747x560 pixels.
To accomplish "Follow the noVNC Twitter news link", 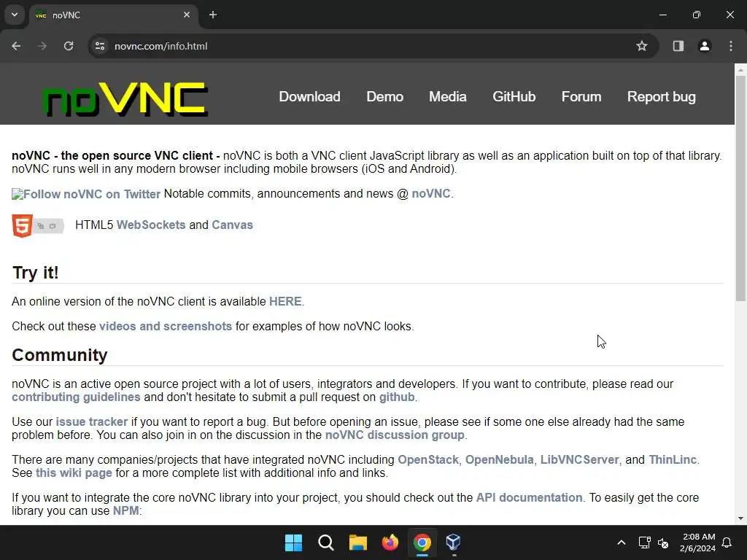I will point(430,194).
